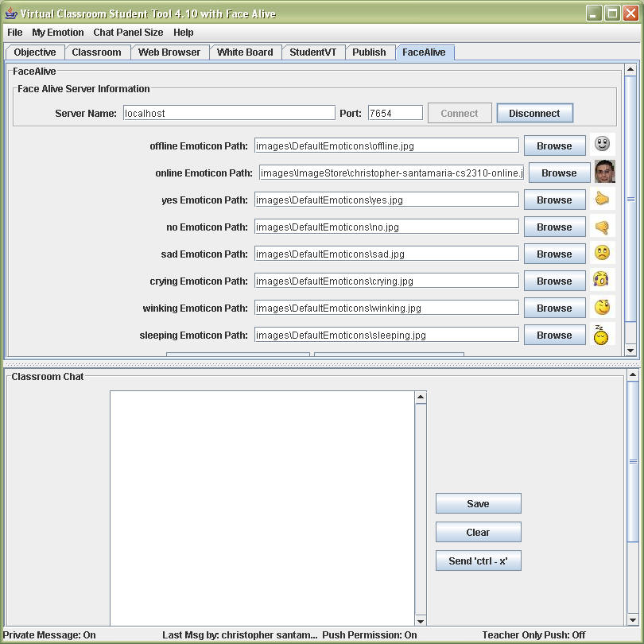Click the Port number field
644x644 pixels.
[x=395, y=114]
